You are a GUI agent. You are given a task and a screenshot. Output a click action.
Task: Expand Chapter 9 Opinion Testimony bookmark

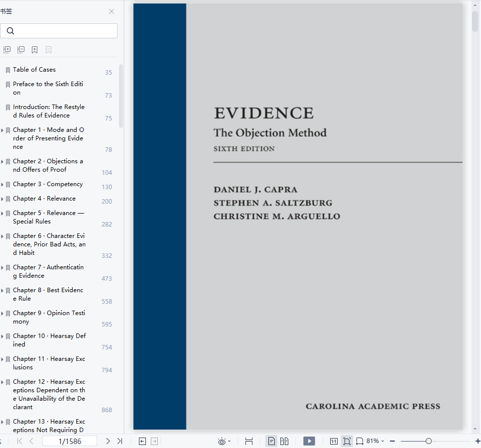coord(2,314)
